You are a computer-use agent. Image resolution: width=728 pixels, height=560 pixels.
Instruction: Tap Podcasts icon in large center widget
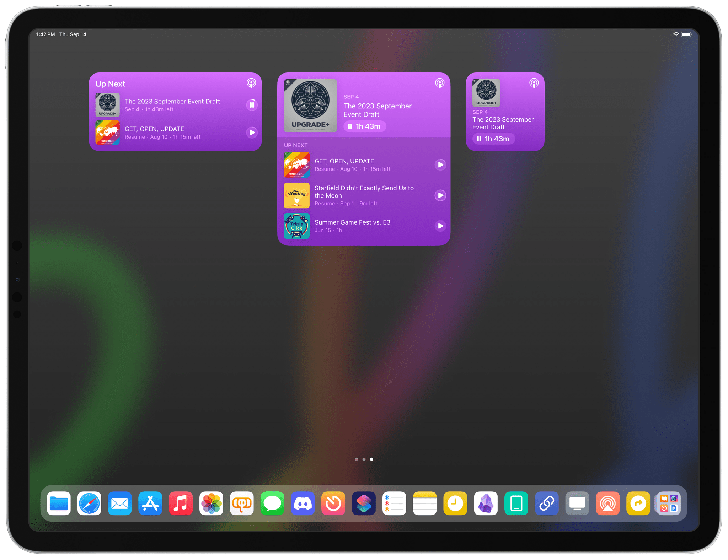tap(440, 84)
